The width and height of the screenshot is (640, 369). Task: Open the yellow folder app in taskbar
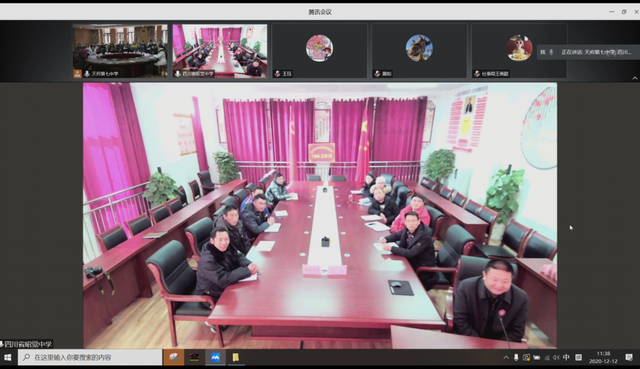click(236, 358)
